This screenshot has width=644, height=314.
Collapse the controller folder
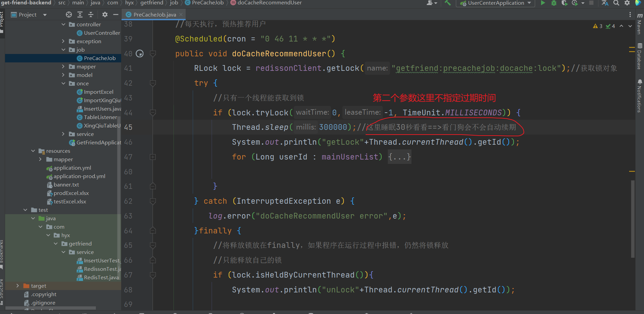pyautogui.click(x=63, y=24)
